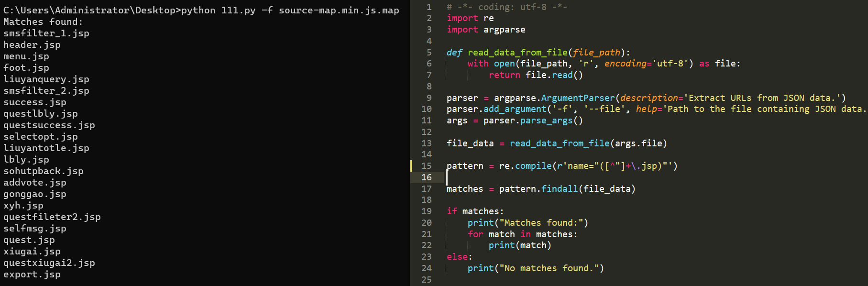The height and width of the screenshot is (286, 868).
Task: Click line number 15 in the gutter
Action: point(426,166)
